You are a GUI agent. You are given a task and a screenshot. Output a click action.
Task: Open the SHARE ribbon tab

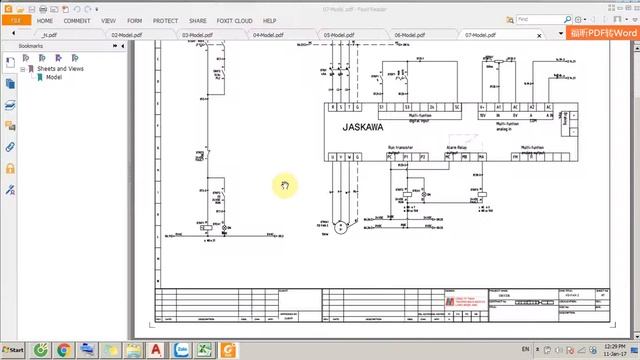point(198,20)
